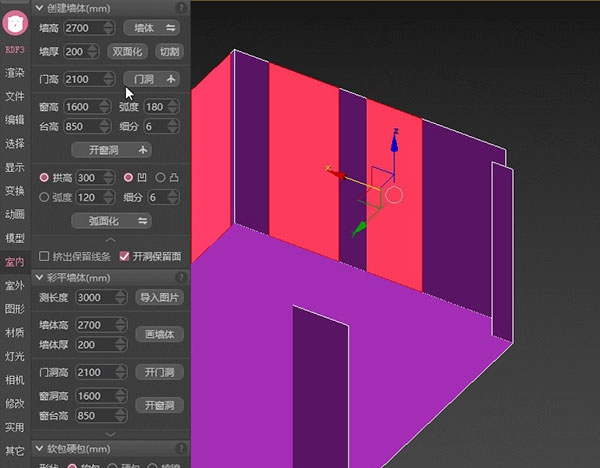Enable the 挤出保留线条 checkbox
Image resolution: width=600 pixels, height=468 pixels.
(x=43, y=256)
